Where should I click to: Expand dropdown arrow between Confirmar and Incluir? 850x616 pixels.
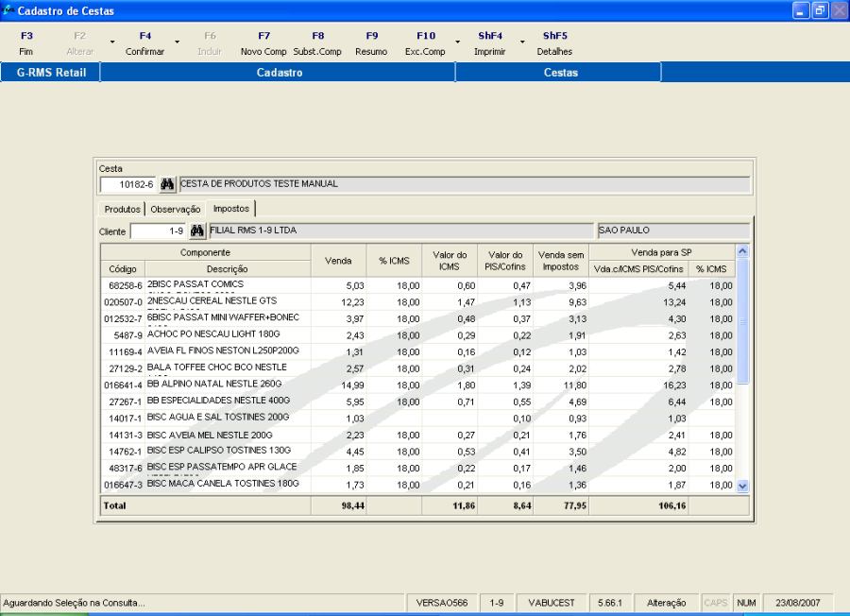pyautogui.click(x=177, y=43)
